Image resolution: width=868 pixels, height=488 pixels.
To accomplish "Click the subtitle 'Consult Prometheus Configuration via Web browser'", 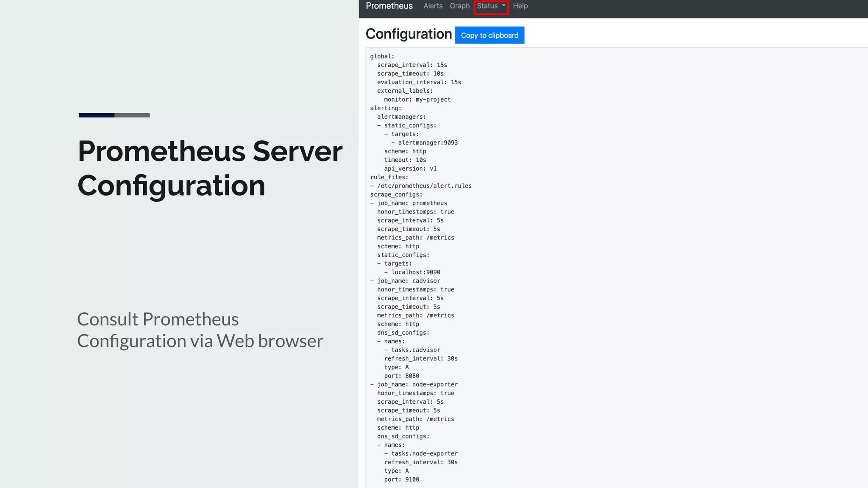I will pos(200,330).
